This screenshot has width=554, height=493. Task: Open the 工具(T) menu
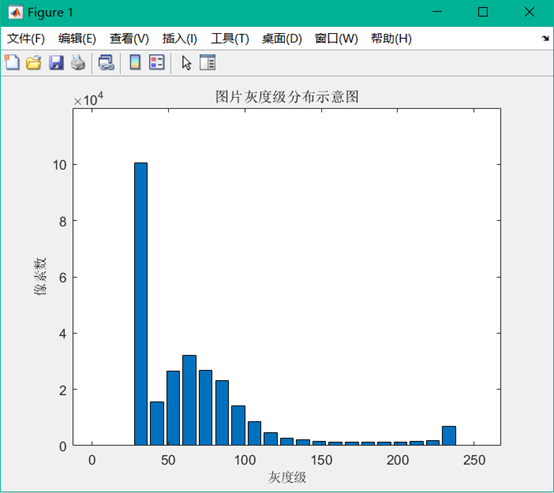point(230,39)
